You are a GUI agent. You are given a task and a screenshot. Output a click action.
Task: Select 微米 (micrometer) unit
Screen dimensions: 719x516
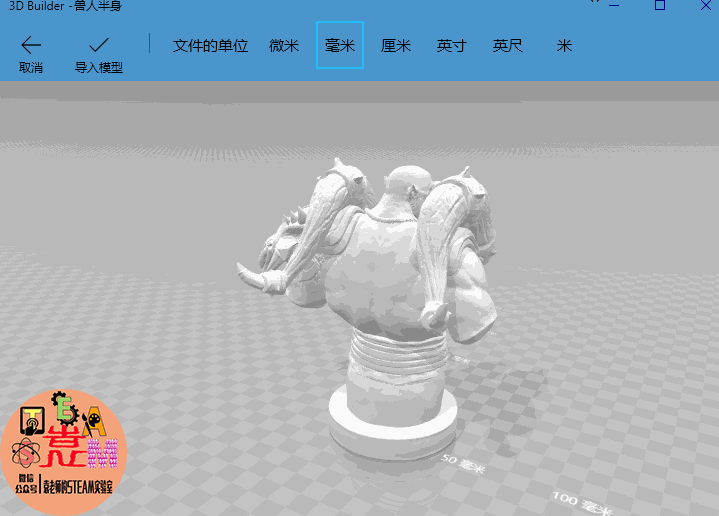(284, 46)
